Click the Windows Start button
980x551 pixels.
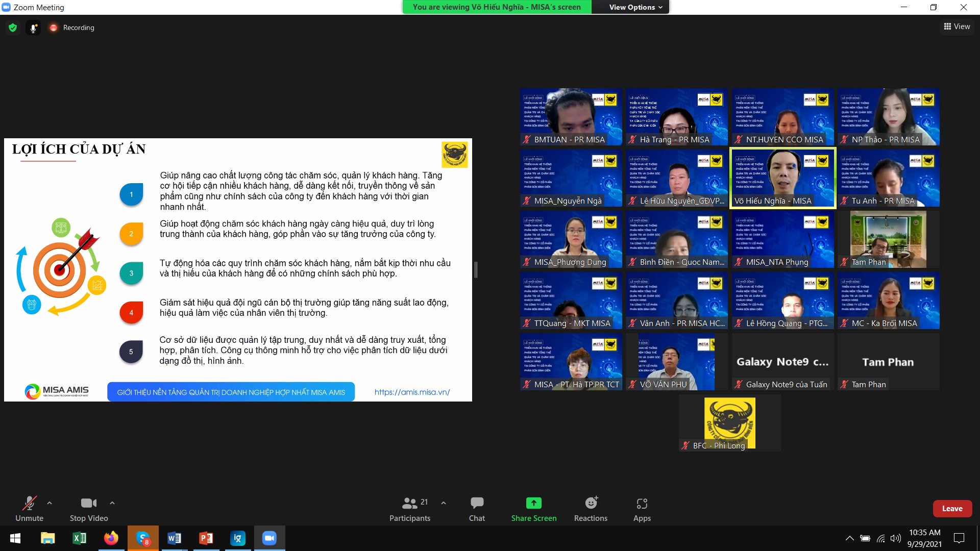pyautogui.click(x=15, y=538)
